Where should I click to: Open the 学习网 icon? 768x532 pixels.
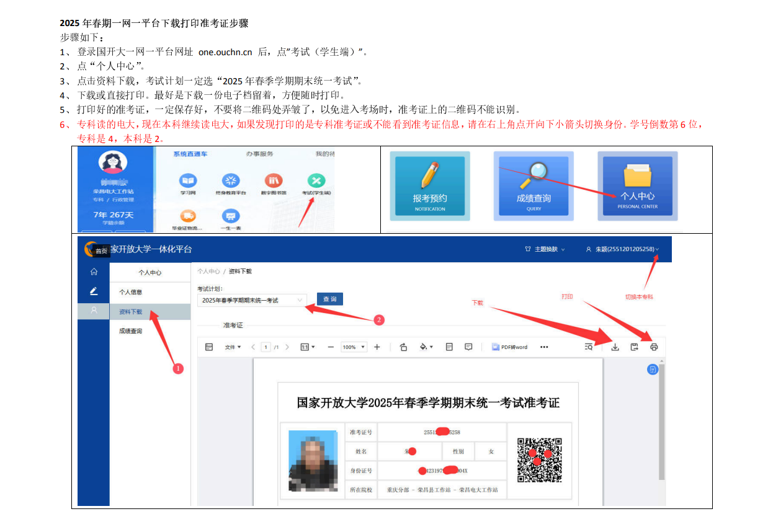(x=188, y=180)
